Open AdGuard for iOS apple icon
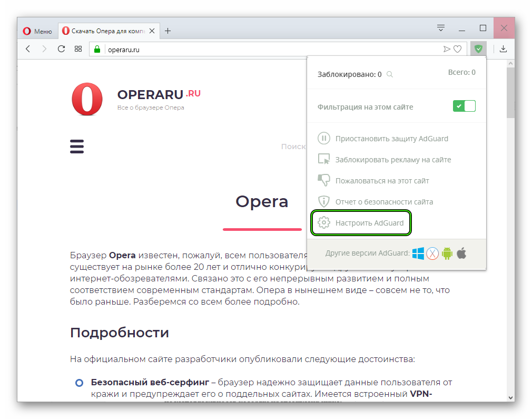Image resolution: width=532 pixels, height=419 pixels. [462, 254]
